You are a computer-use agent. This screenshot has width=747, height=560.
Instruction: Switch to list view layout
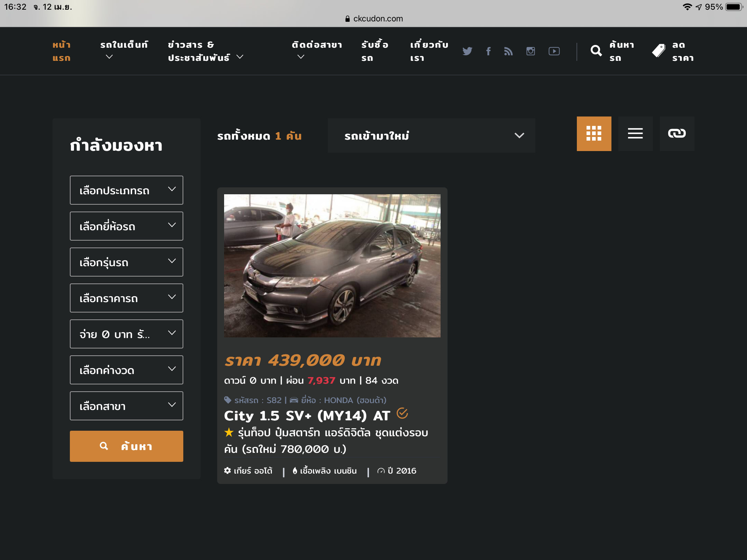point(635,133)
